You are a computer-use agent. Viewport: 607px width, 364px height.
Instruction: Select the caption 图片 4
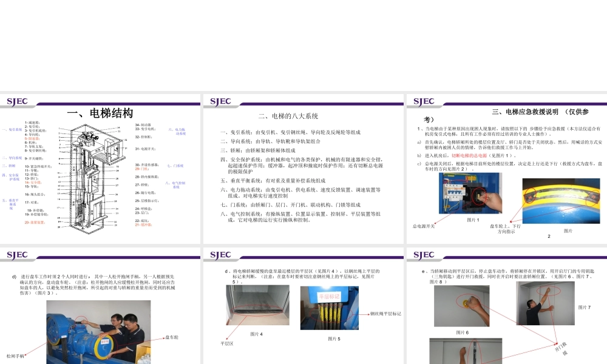tap(256, 334)
